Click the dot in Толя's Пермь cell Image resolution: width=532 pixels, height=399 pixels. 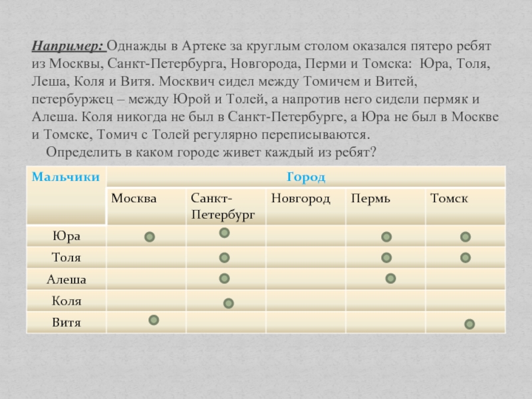[386, 257]
